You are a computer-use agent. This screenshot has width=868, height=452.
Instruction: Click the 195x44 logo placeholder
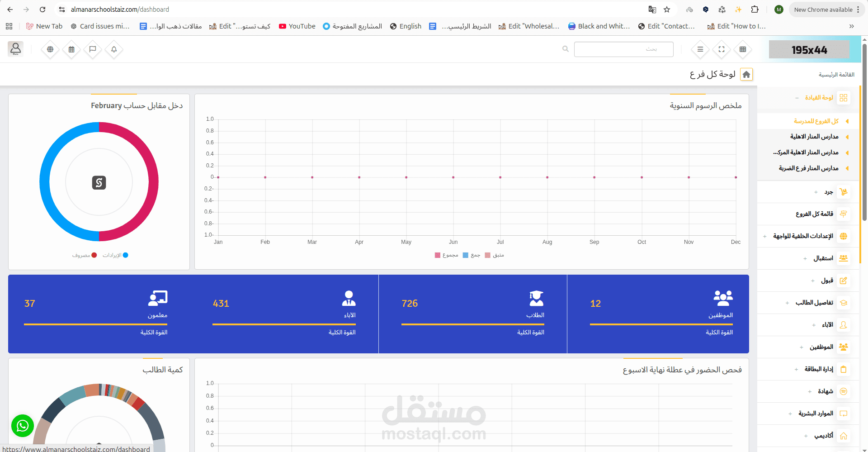point(809,50)
